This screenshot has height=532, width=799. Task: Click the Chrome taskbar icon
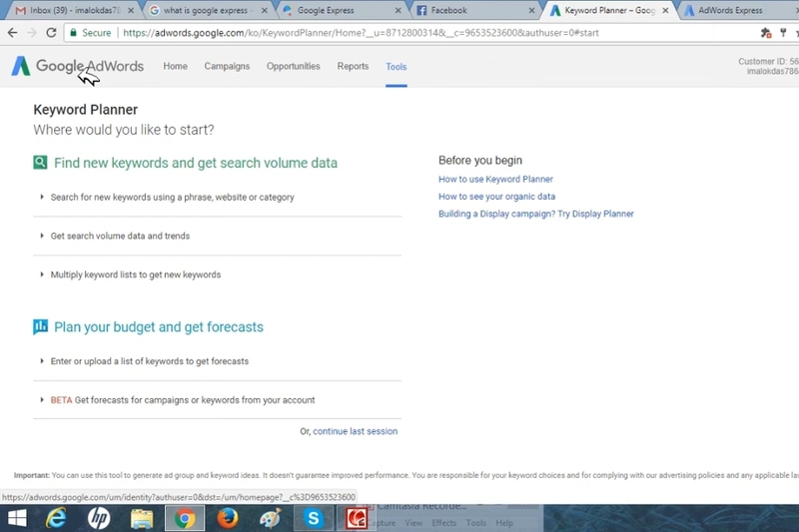pyautogui.click(x=185, y=518)
